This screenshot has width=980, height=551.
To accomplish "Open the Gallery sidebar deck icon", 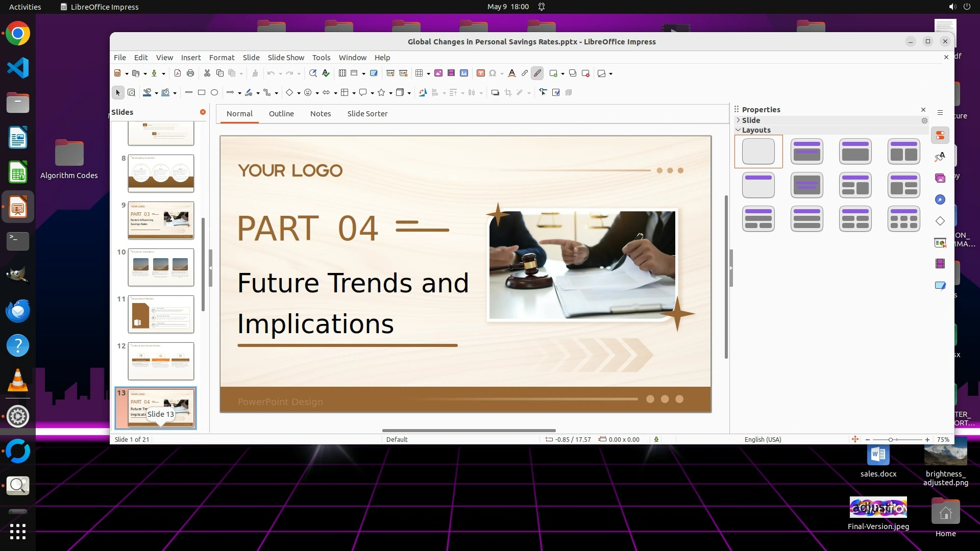I will click(x=940, y=178).
